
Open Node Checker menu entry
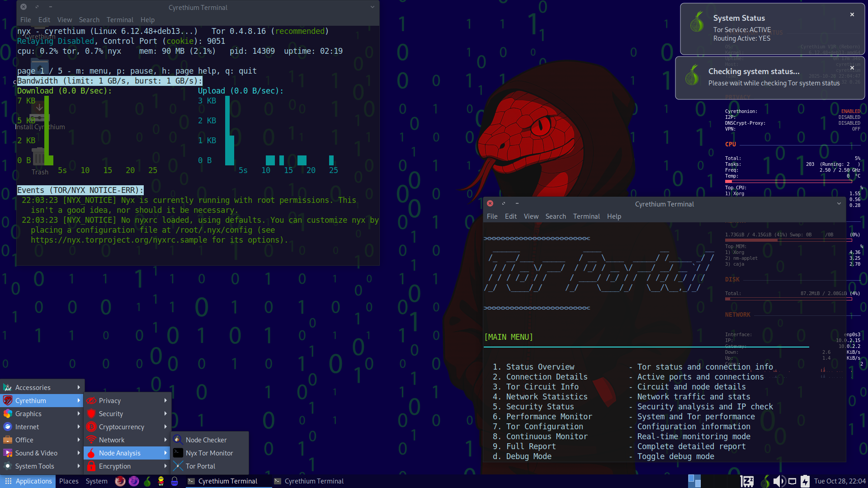click(206, 440)
